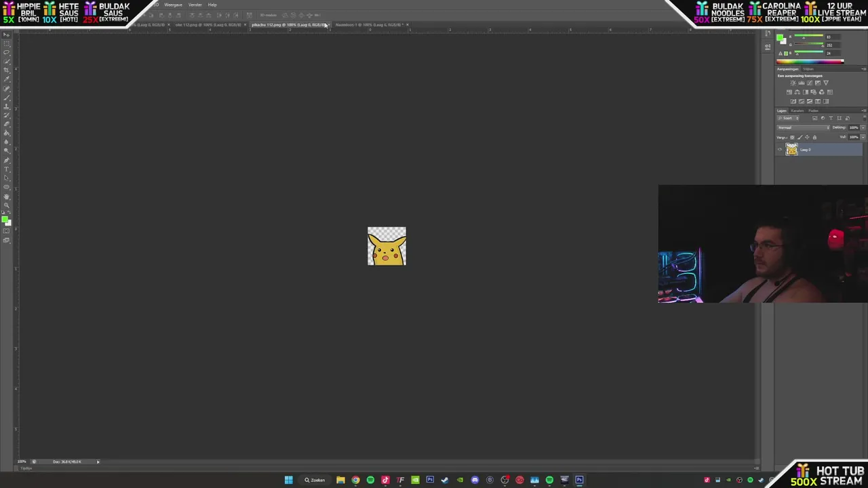This screenshot has height=488, width=868.
Task: Hide layer Laag 0 with eye icon
Action: [780, 149]
